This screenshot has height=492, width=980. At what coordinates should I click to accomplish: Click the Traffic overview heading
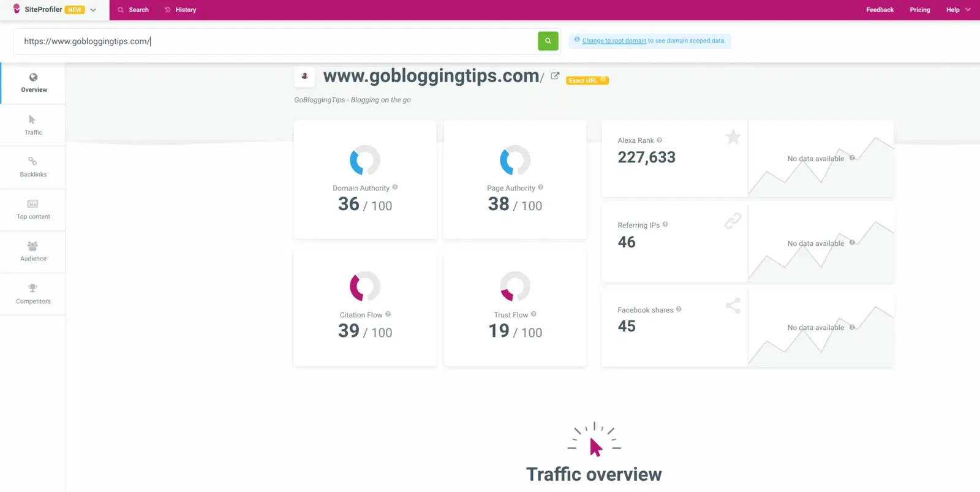pos(594,474)
